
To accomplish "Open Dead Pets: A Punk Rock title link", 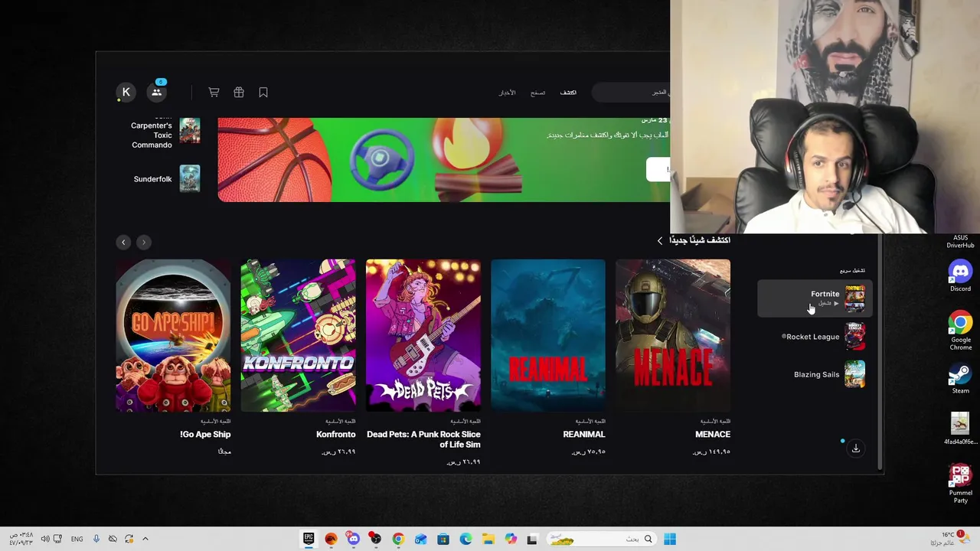I will click(423, 439).
